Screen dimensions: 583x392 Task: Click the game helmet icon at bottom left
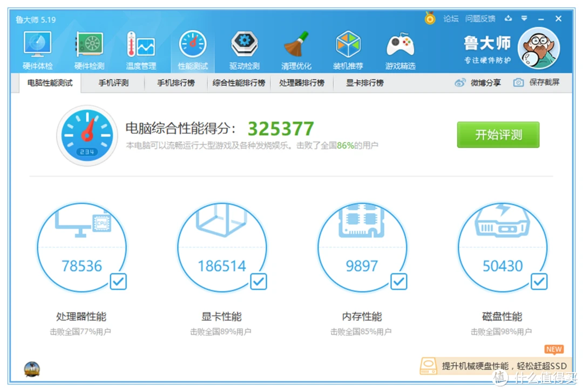coord(32,369)
